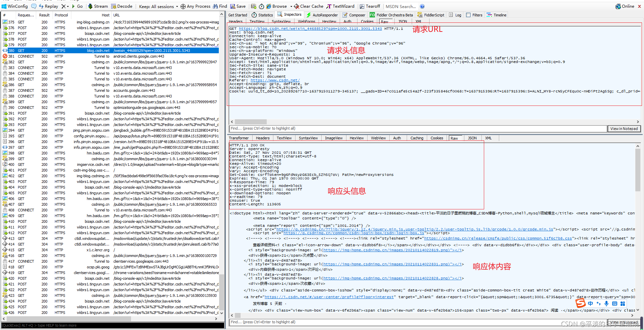Click the Referer www.csdn.net link
This screenshot has width=644, height=330.
[275, 80]
